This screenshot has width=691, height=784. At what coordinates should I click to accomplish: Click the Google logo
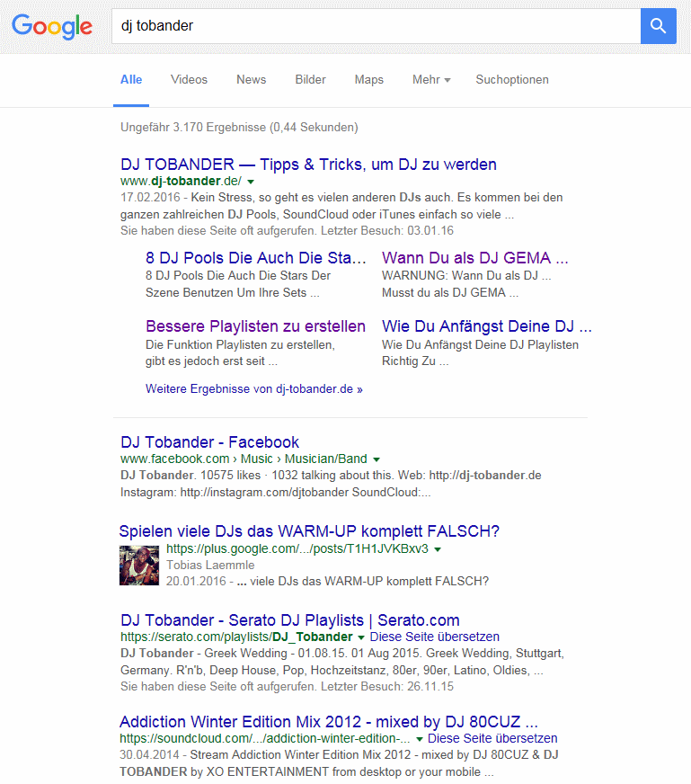[x=52, y=26]
